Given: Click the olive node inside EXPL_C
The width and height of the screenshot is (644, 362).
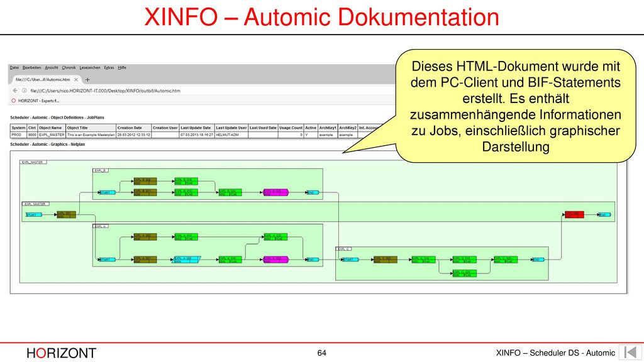Looking at the screenshot, I should 386,260.
